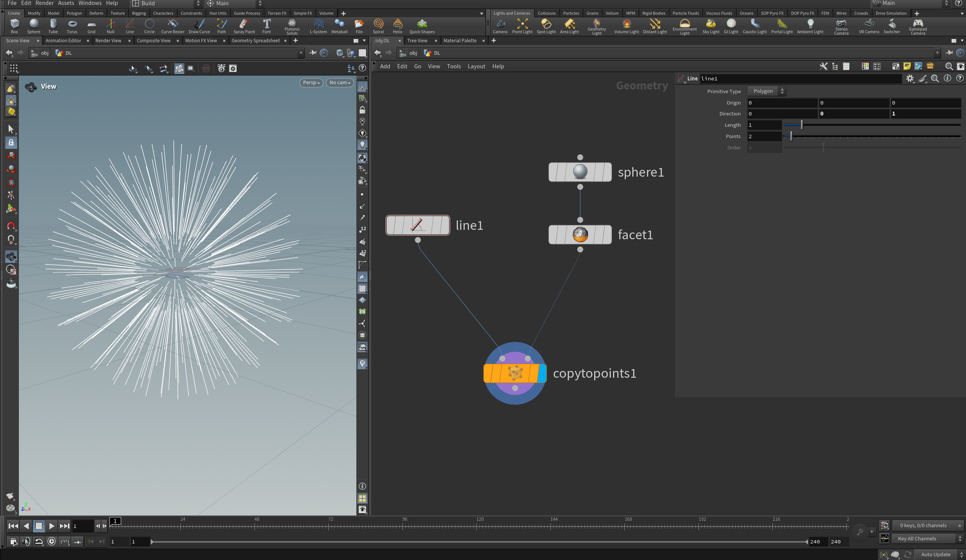The height and width of the screenshot is (560, 966).
Task: Add a Spot Light from the shelf
Action: pyautogui.click(x=545, y=26)
